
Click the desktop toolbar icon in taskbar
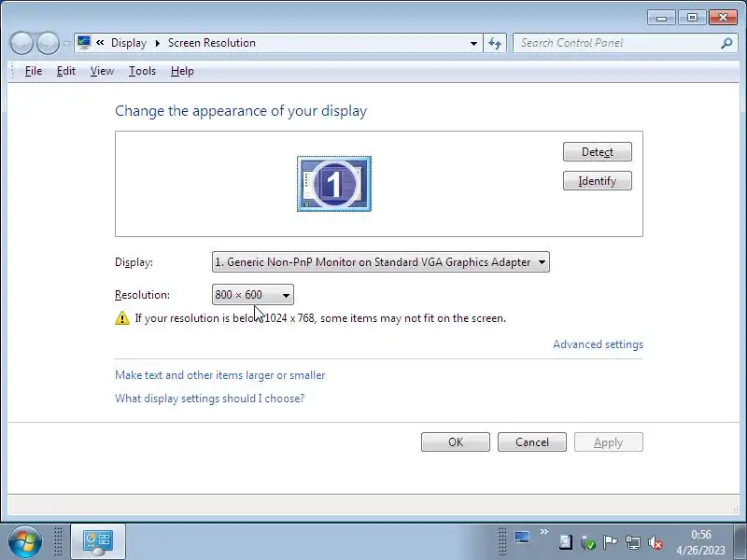pyautogui.click(x=522, y=538)
